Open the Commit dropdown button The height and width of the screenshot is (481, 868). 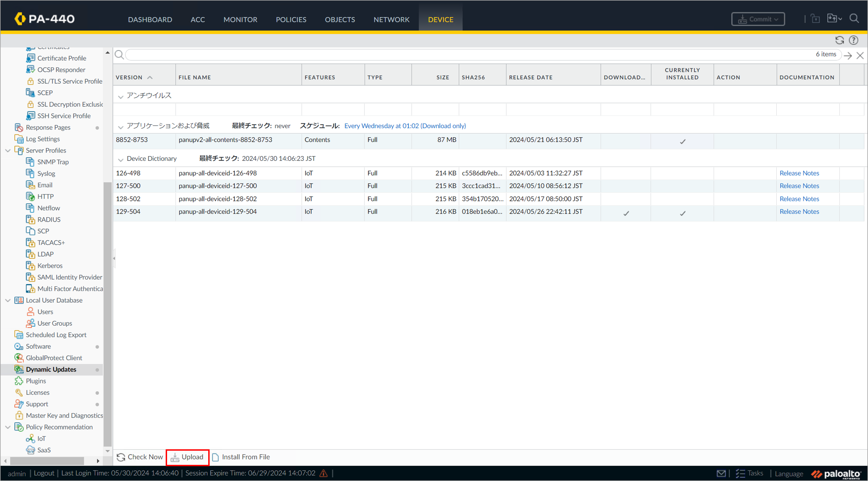(757, 19)
